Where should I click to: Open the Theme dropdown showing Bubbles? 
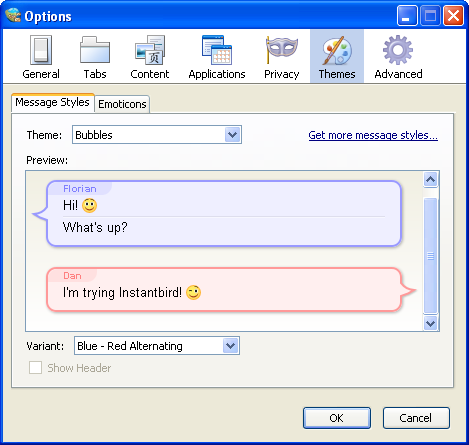(157, 135)
